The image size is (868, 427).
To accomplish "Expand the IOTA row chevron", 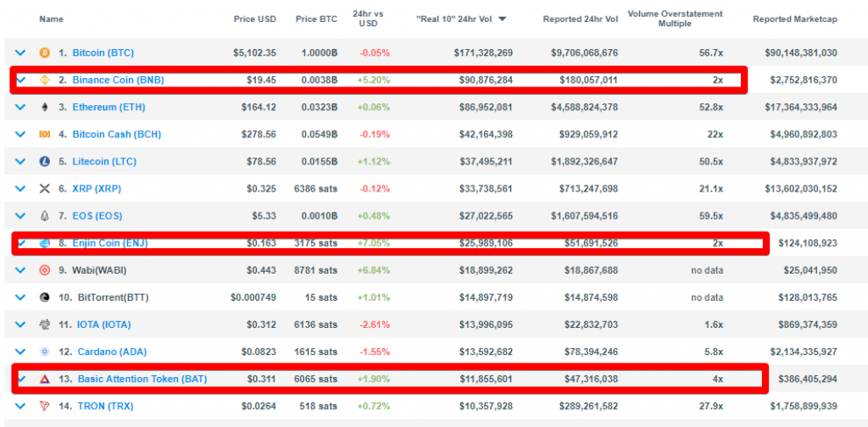I will [20, 324].
